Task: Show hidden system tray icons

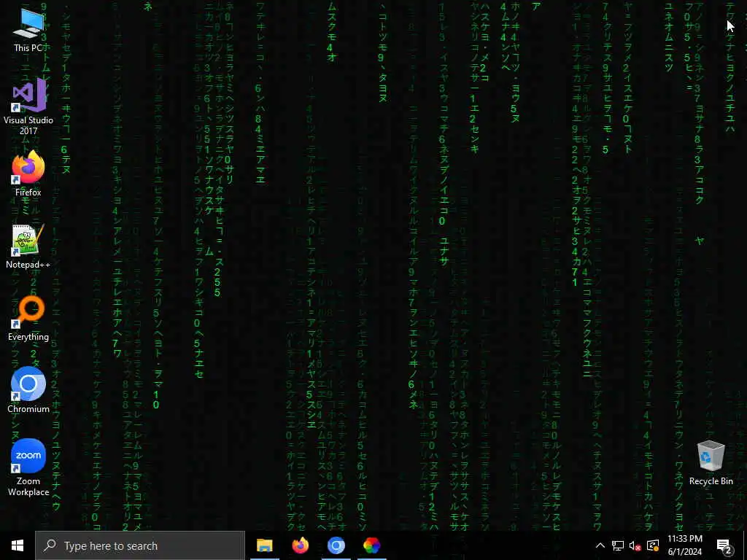Action: (600, 545)
